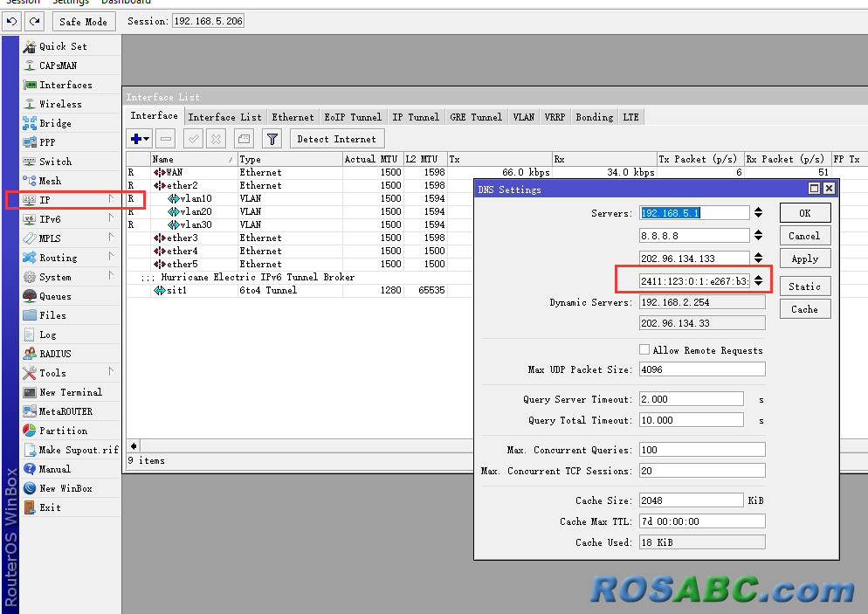Click the Redo arrow icon
Viewport: 868px width, 614px height.
tap(34, 22)
